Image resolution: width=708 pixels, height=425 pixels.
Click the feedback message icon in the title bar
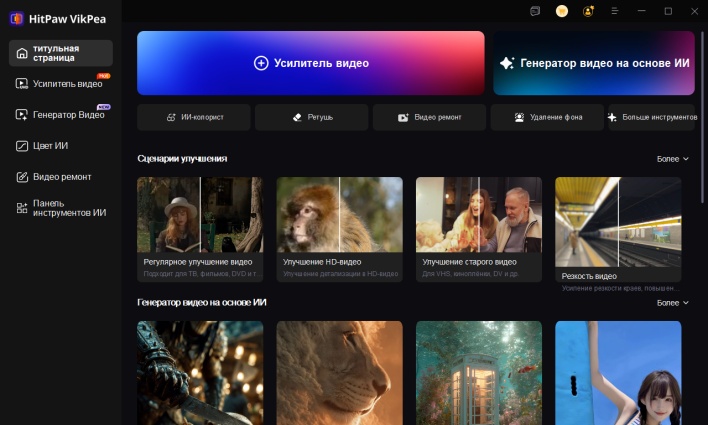(536, 11)
